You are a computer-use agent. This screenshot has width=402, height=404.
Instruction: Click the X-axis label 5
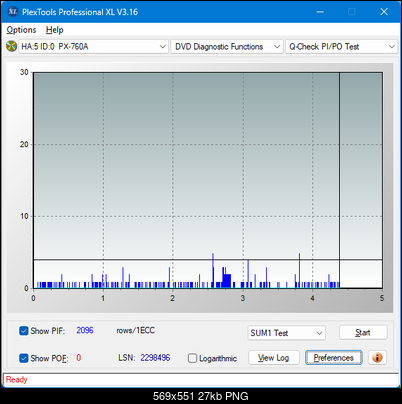coord(382,298)
